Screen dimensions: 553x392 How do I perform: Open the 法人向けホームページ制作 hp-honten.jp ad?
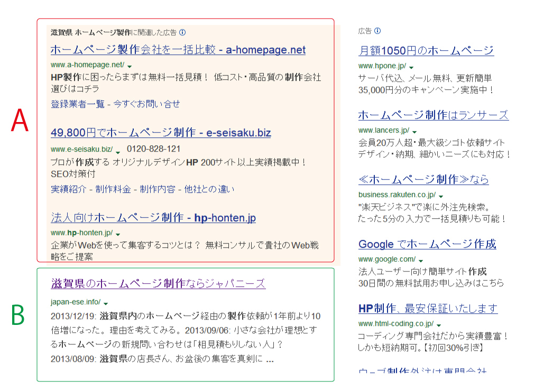click(153, 218)
